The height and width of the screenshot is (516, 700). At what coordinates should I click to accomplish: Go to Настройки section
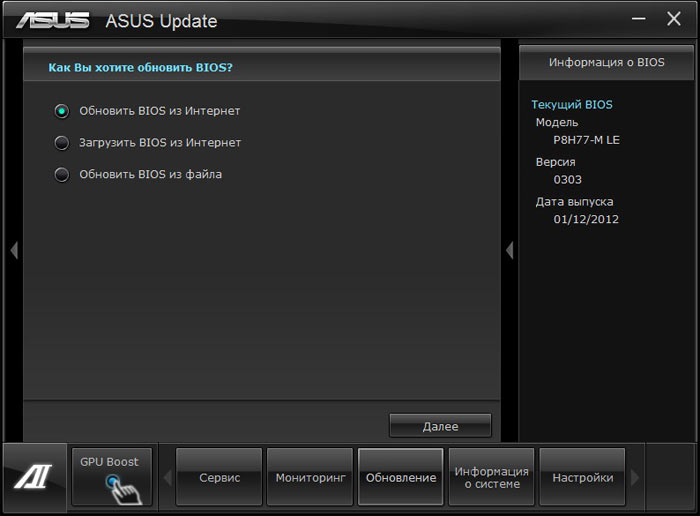[x=583, y=477]
